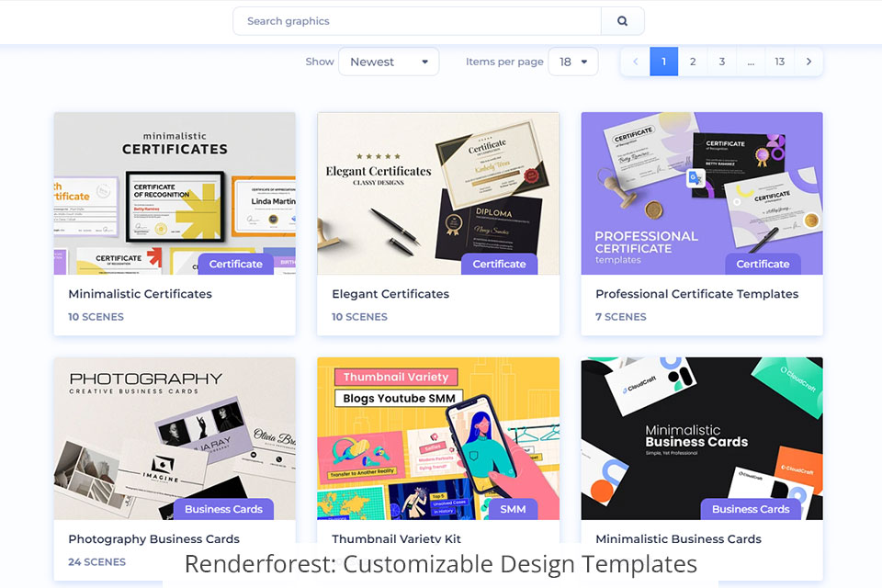Viewport: 882px width, 588px height.
Task: Click '7 SCENES' under Professional Certificate Templates
Action: (x=621, y=317)
